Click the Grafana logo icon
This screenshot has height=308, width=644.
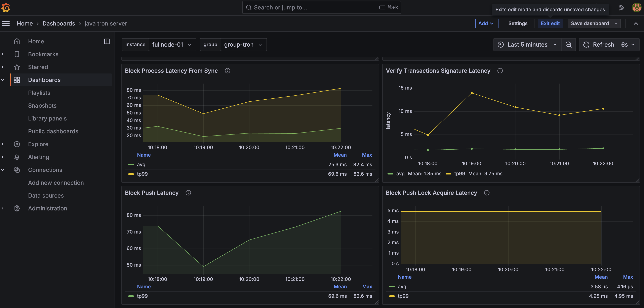6,7
